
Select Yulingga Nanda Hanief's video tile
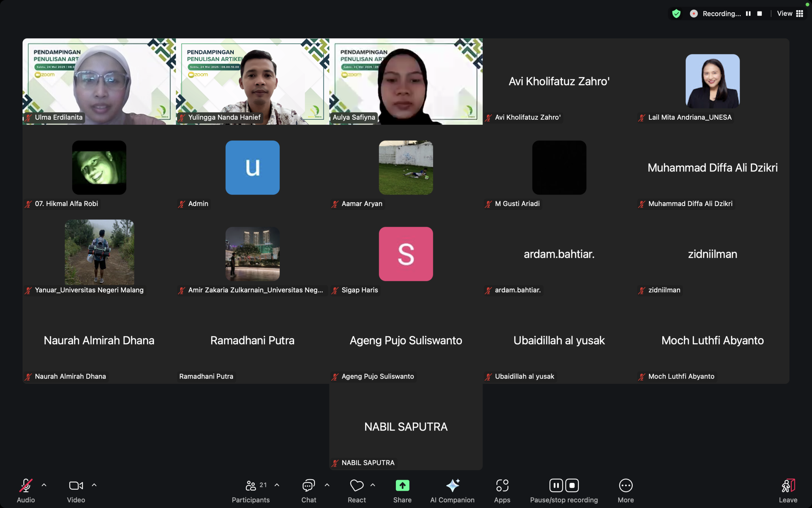click(x=252, y=81)
